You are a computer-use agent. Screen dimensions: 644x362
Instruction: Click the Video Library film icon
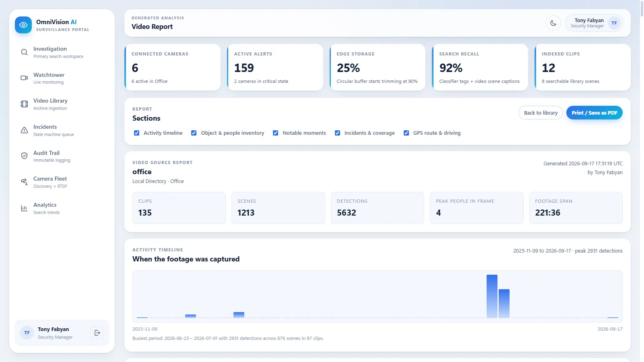(24, 104)
